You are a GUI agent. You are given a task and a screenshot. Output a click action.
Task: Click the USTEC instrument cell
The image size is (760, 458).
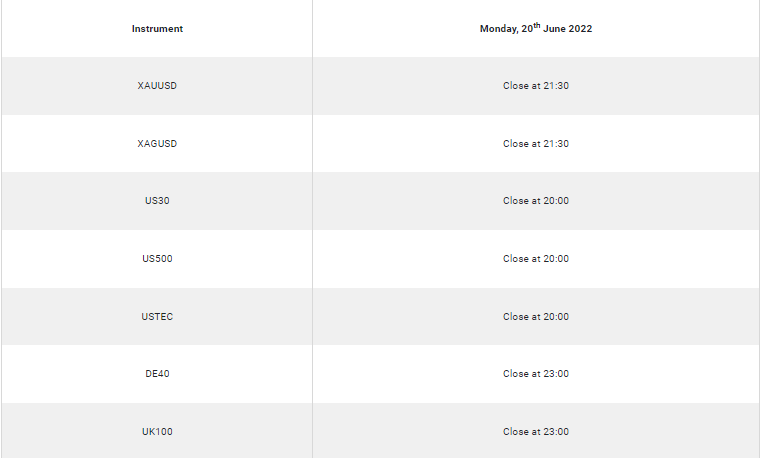click(x=157, y=317)
